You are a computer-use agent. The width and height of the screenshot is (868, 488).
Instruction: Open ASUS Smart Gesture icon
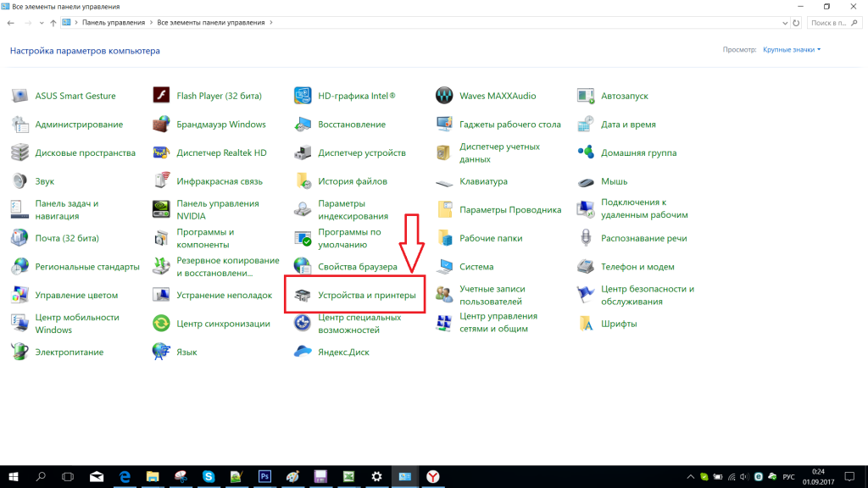(20, 96)
